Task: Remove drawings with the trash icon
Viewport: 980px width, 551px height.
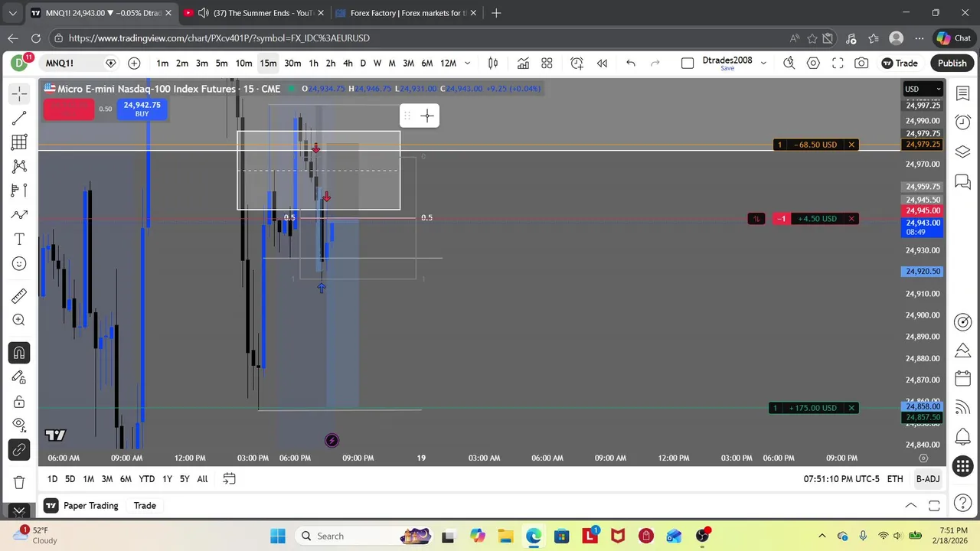Action: pos(19,482)
